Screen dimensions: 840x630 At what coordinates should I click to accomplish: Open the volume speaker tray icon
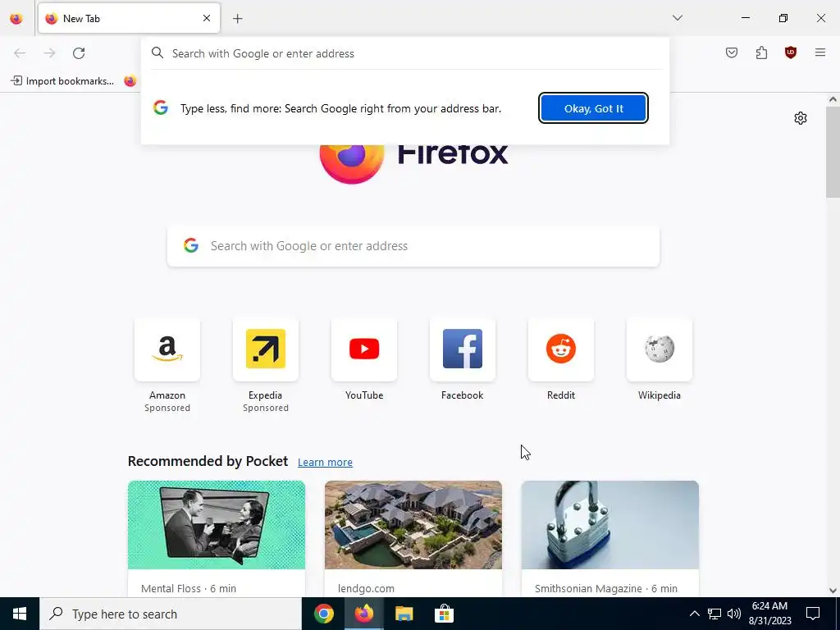(734, 614)
